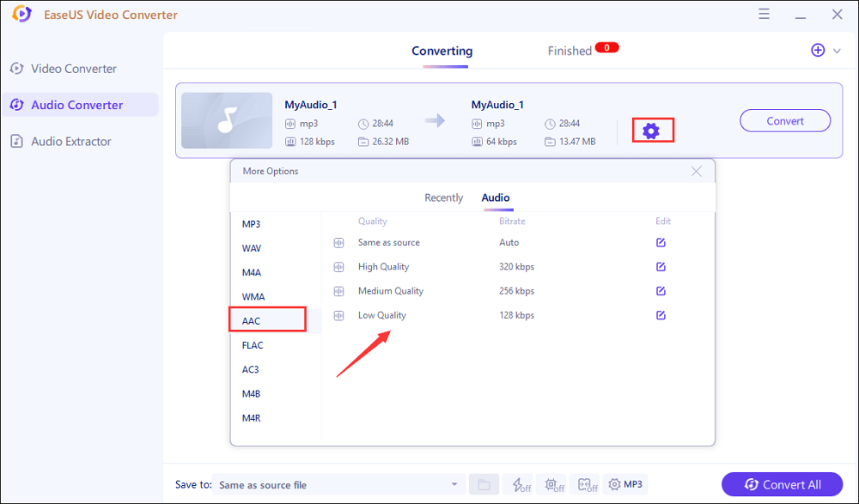Edit the Low Quality 128 kbps preset
This screenshot has width=859, height=504.
(661, 315)
